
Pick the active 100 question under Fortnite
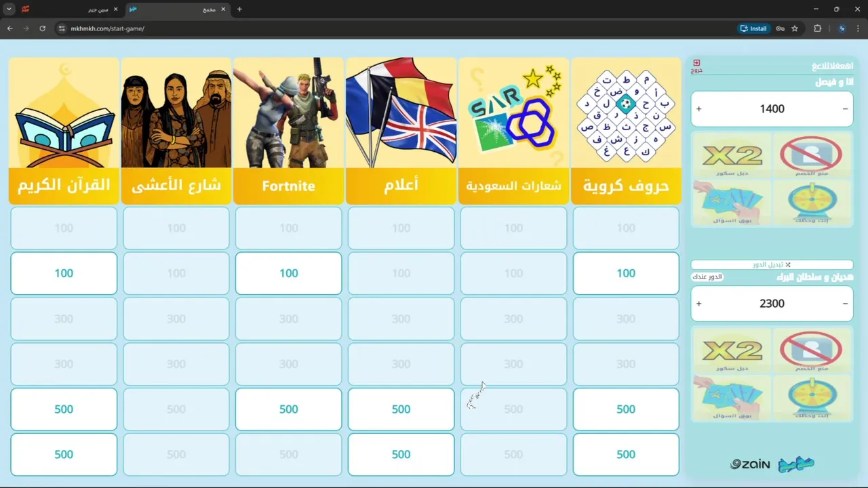[x=289, y=273]
